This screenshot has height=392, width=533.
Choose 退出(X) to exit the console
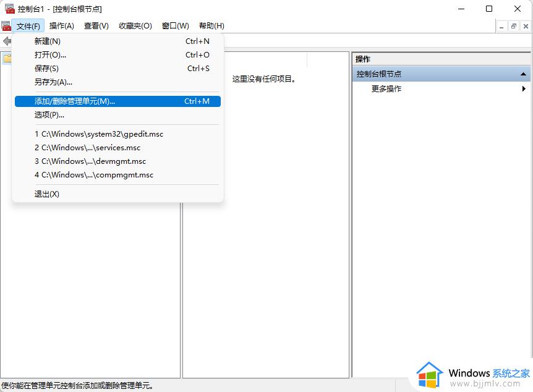pos(117,194)
